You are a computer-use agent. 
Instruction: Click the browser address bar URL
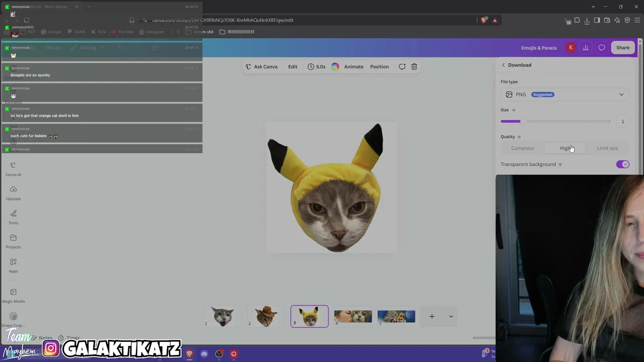[x=223, y=20]
